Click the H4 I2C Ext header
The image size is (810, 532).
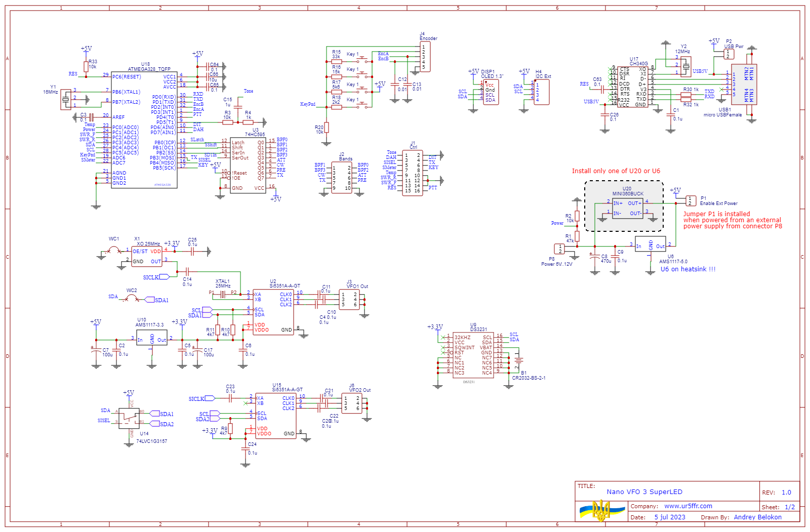542,92
